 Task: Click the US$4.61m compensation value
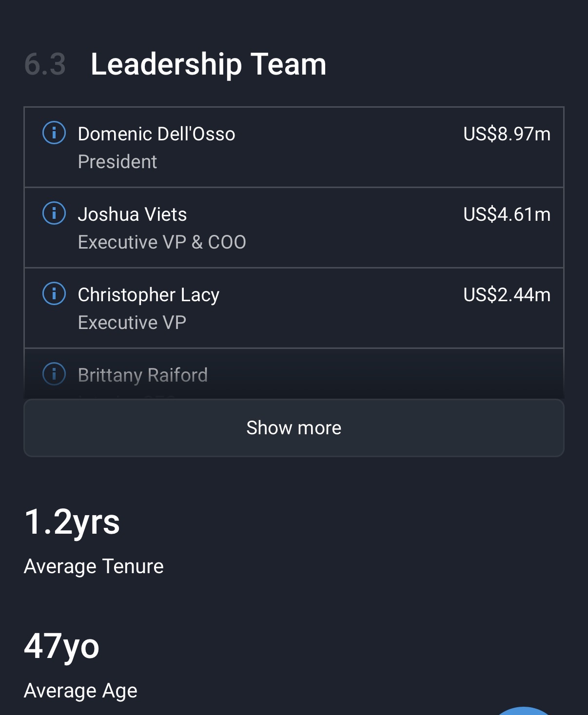click(x=507, y=214)
